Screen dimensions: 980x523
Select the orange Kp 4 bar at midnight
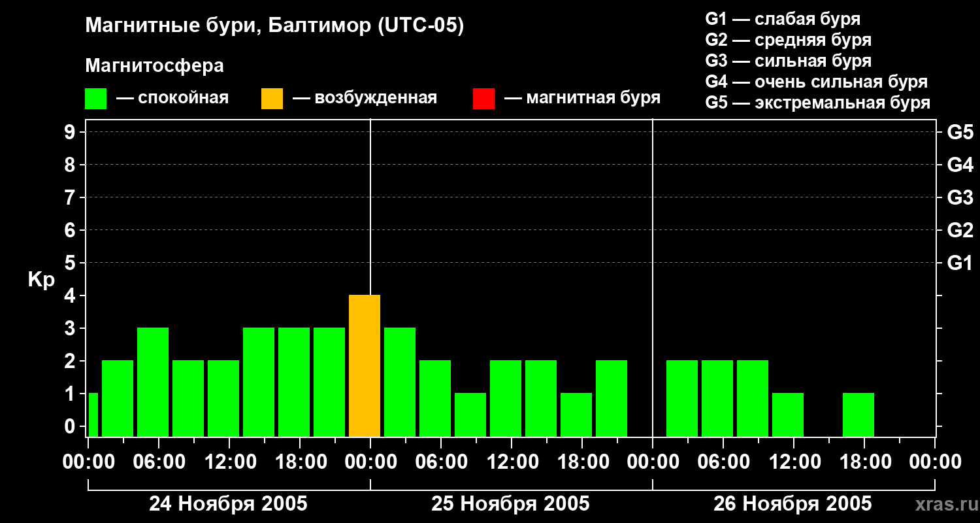tap(365, 366)
